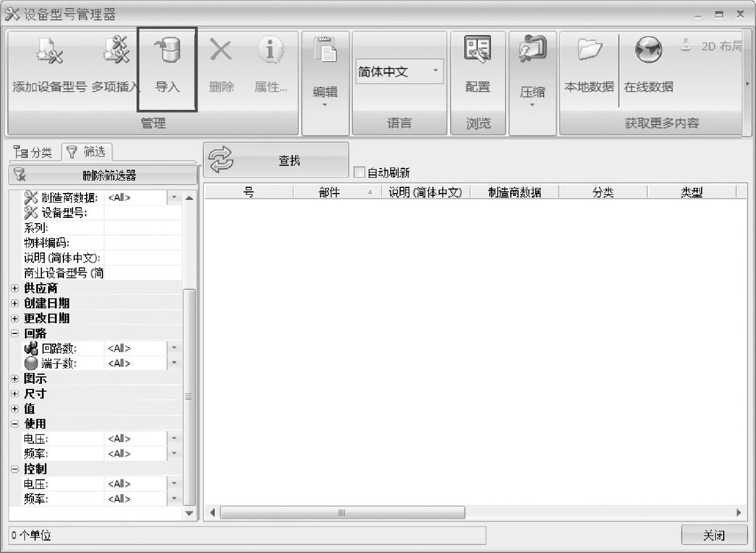Open 属性 properties info icon

pos(271,50)
